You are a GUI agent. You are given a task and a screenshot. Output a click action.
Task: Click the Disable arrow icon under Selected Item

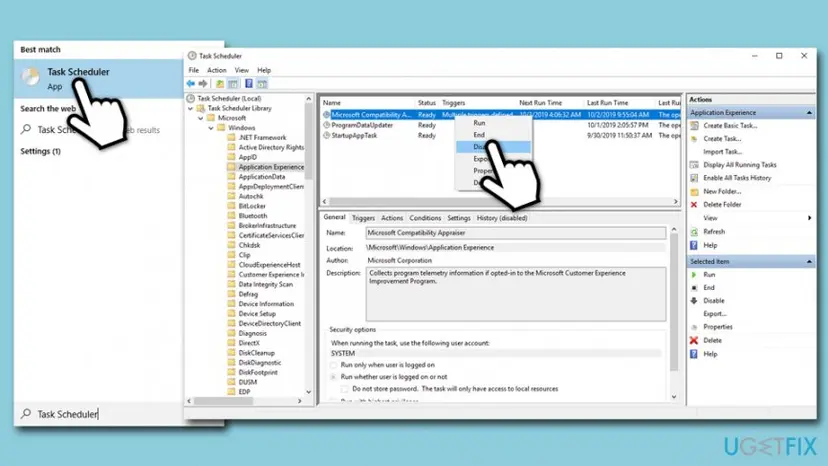(x=694, y=301)
